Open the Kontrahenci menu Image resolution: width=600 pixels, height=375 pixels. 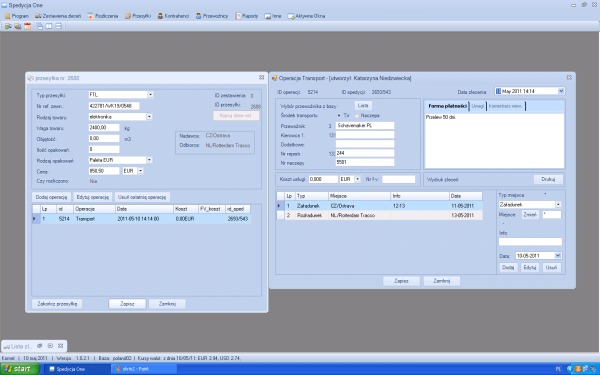pos(173,16)
